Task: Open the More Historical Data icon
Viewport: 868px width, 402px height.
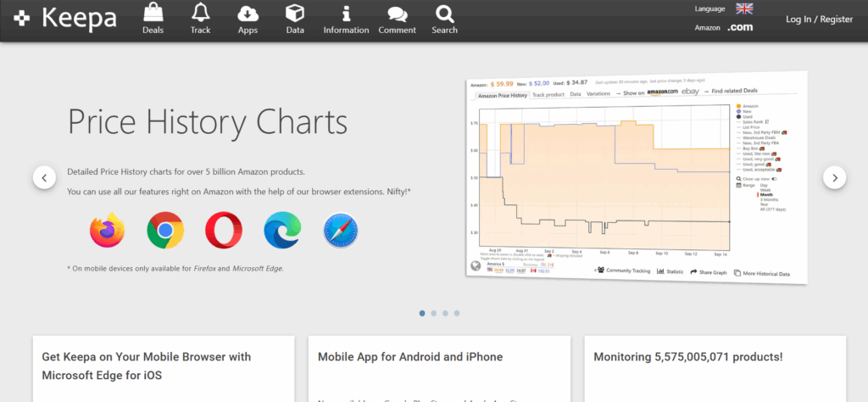Action: pos(737,273)
